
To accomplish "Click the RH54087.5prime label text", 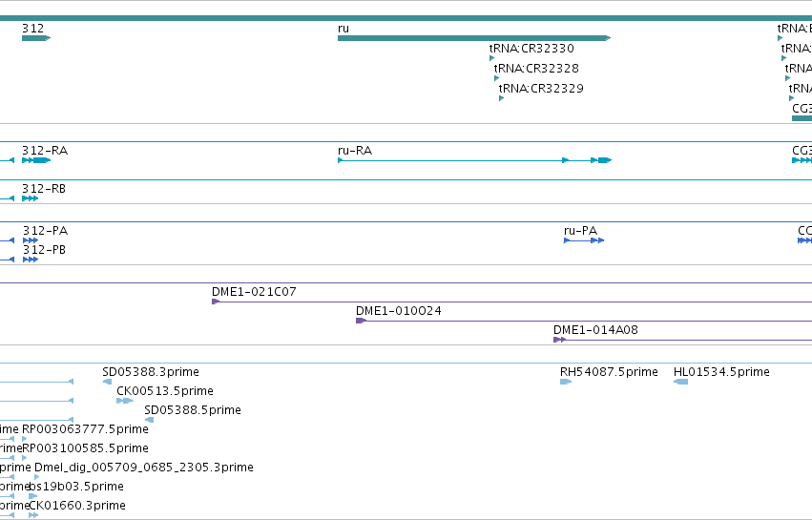I will (x=609, y=372).
